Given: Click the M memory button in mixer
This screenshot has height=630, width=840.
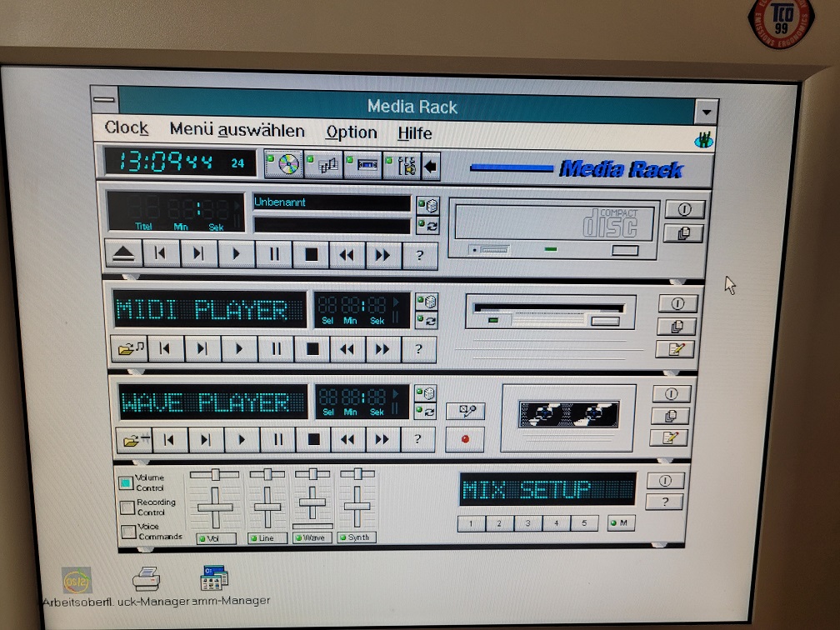Looking at the screenshot, I should tap(621, 522).
